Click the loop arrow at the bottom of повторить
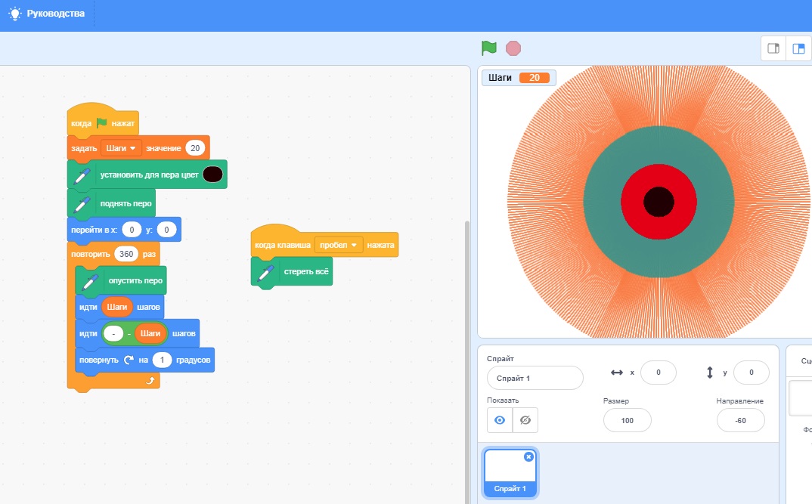The image size is (812, 504). pos(150,380)
